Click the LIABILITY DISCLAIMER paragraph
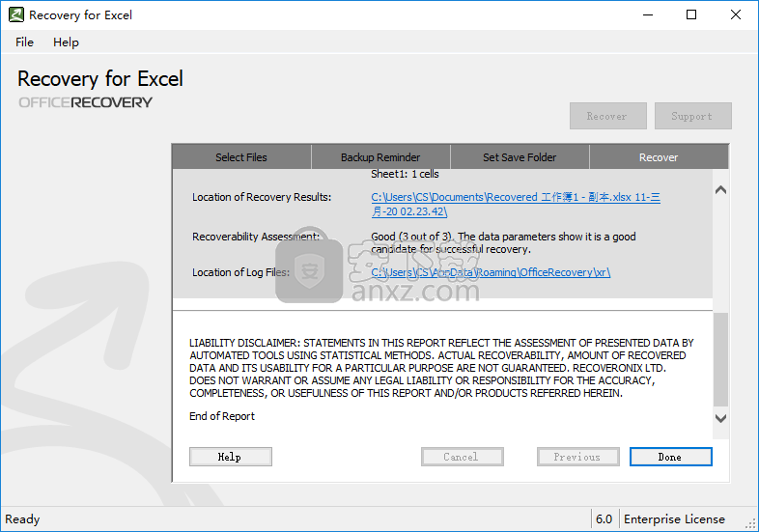The width and height of the screenshot is (759, 532). pyautogui.click(x=441, y=368)
